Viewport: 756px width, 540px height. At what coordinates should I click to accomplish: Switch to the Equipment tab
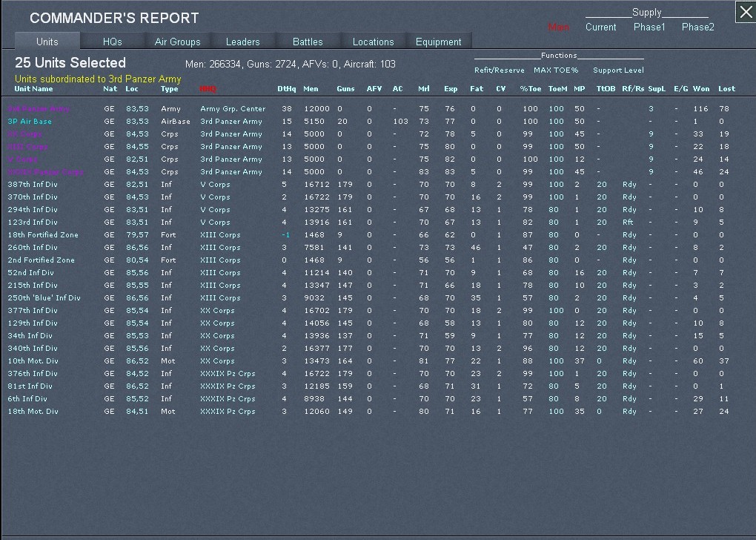pos(438,42)
